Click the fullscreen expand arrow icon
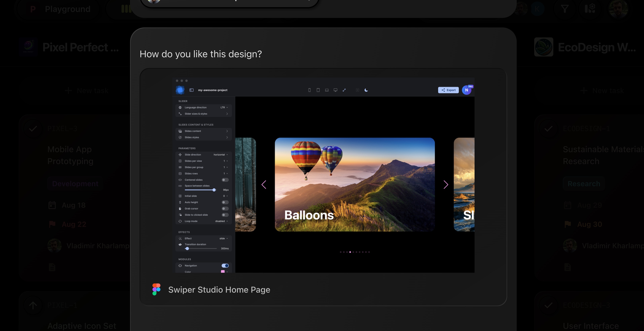Image resolution: width=644 pixels, height=331 pixels. click(344, 90)
